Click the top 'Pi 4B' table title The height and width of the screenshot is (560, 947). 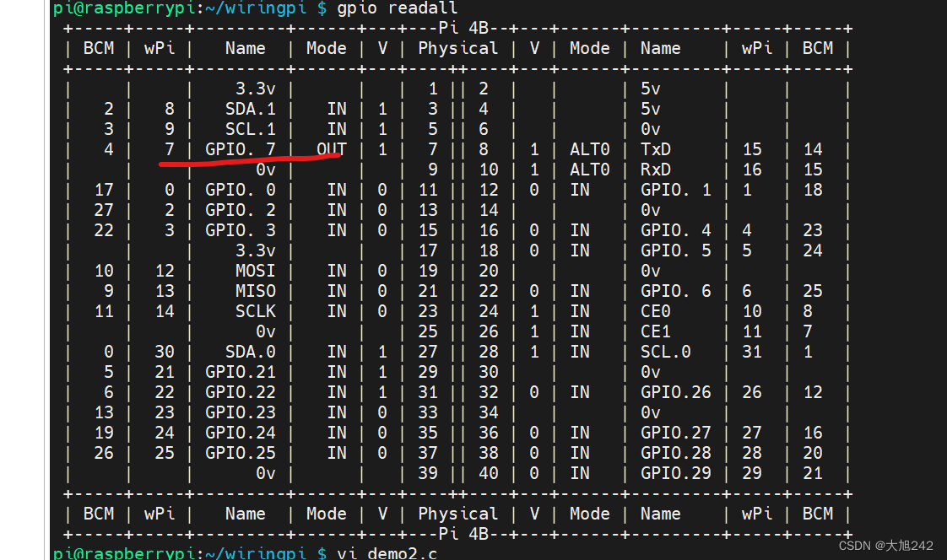point(463,28)
